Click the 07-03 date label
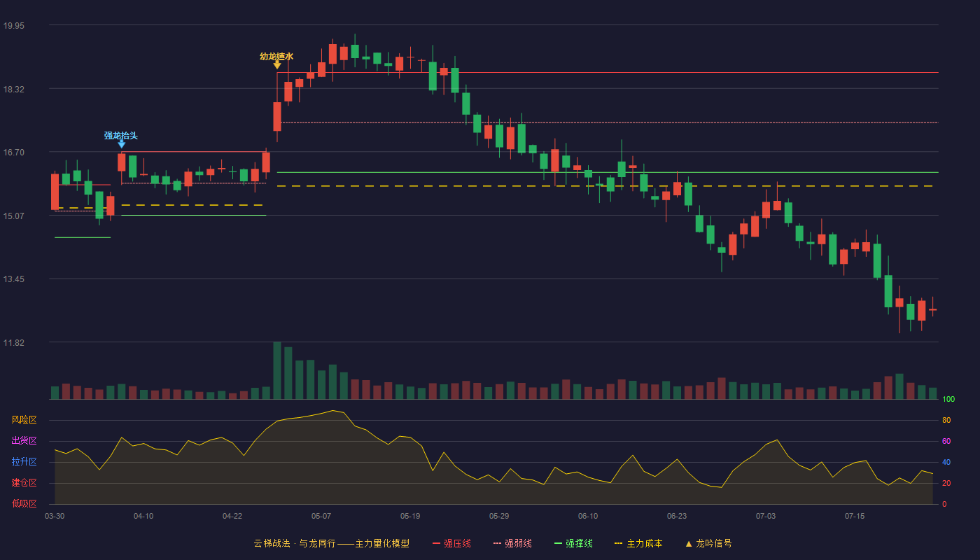The height and width of the screenshot is (560, 980). 766,516
